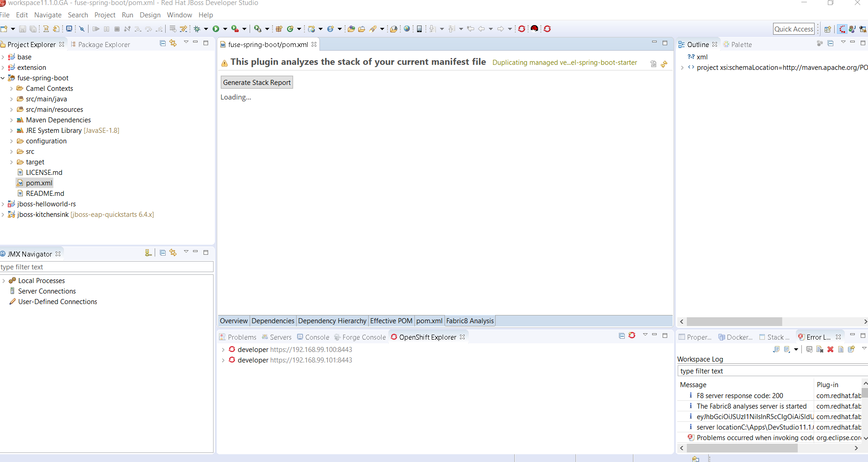Viewport: 868px width, 462px height.
Task: Click Collapse All icon in Outline view
Action: (831, 43)
